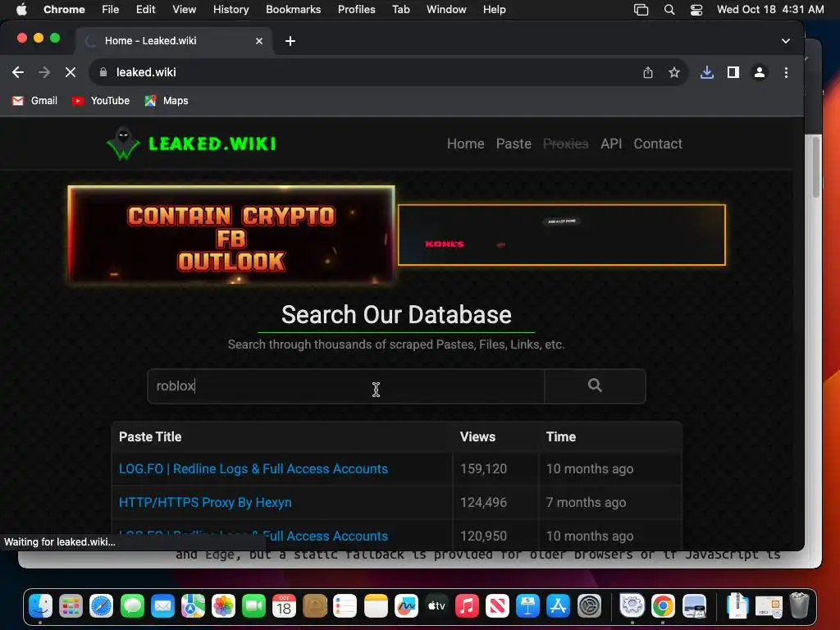Open Chrome three-dot menu
Screen dimensions: 840x630
786,72
